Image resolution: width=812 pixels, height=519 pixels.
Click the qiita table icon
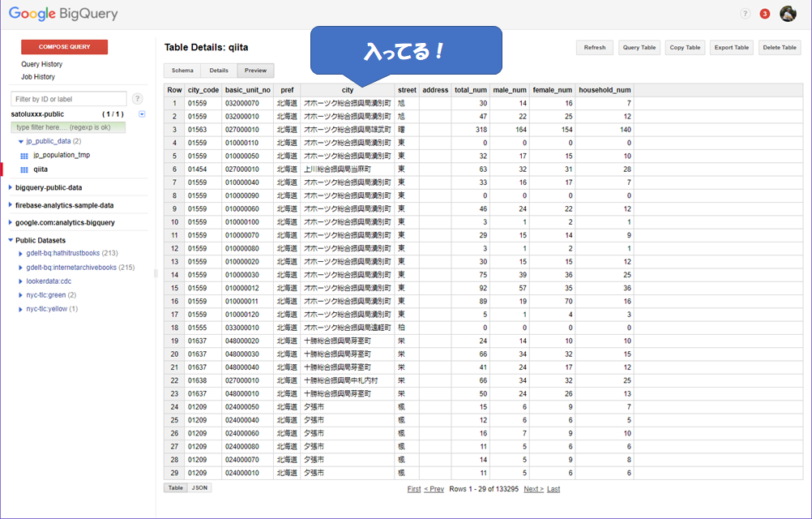pyautogui.click(x=24, y=169)
